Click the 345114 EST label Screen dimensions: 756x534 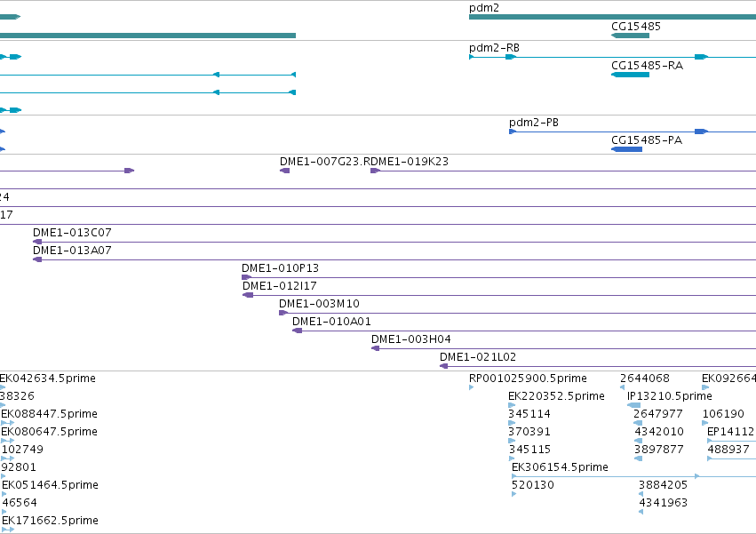point(529,414)
